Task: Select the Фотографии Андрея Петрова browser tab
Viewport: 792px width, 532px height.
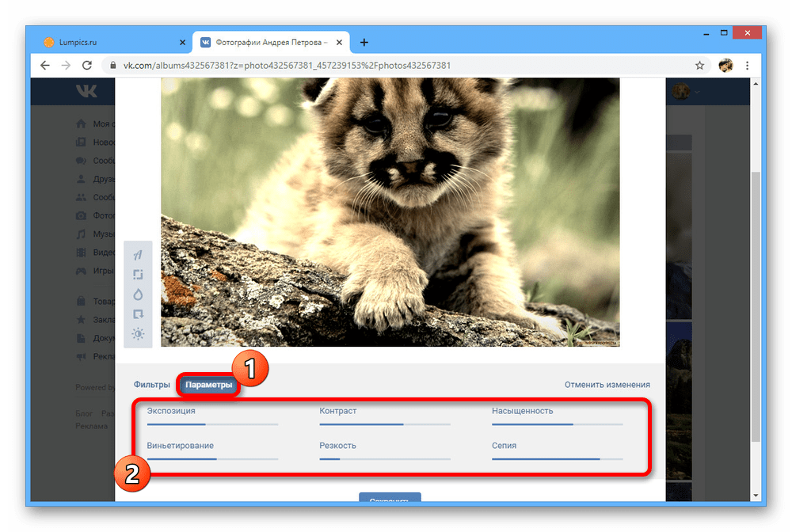Action: 271,43
